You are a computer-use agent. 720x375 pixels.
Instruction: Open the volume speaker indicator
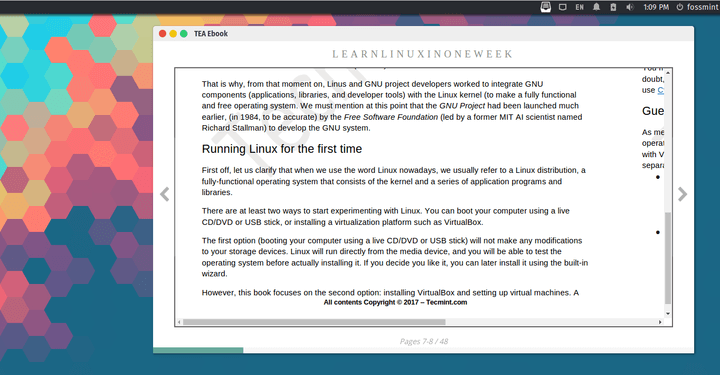click(x=630, y=7)
